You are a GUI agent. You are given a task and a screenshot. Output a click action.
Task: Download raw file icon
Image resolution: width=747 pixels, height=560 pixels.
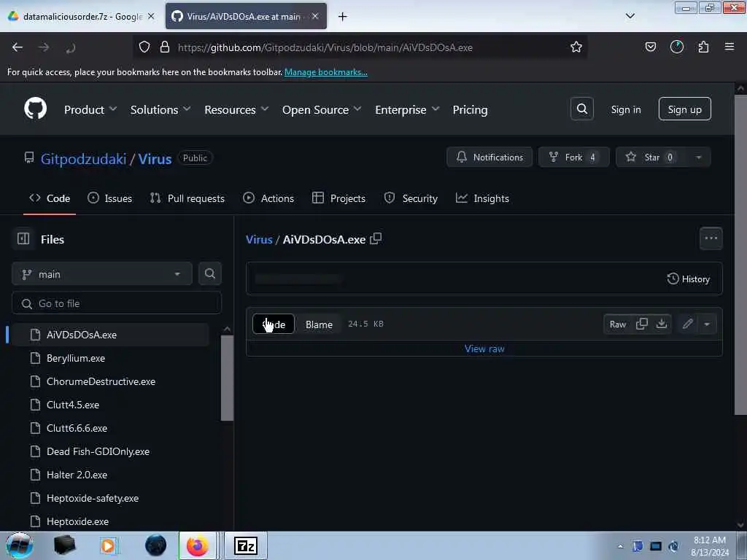(661, 324)
